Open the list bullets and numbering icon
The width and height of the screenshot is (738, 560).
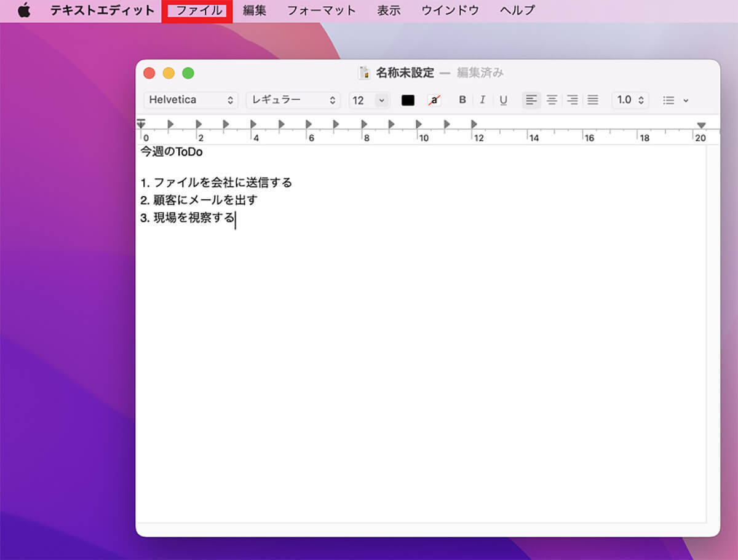click(x=675, y=100)
